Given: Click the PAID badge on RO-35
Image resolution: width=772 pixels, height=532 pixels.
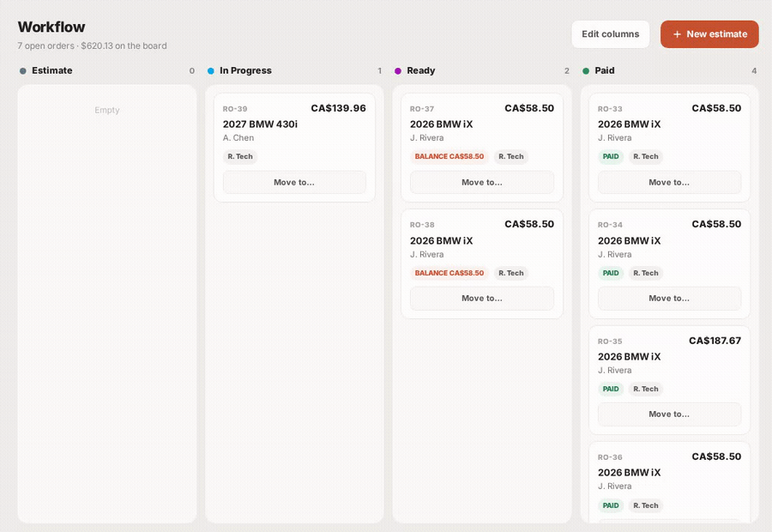Looking at the screenshot, I should (611, 390).
